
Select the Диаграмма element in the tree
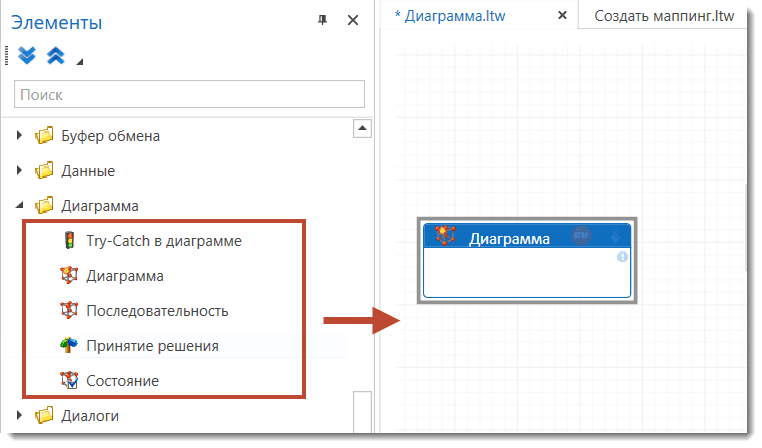tap(125, 275)
